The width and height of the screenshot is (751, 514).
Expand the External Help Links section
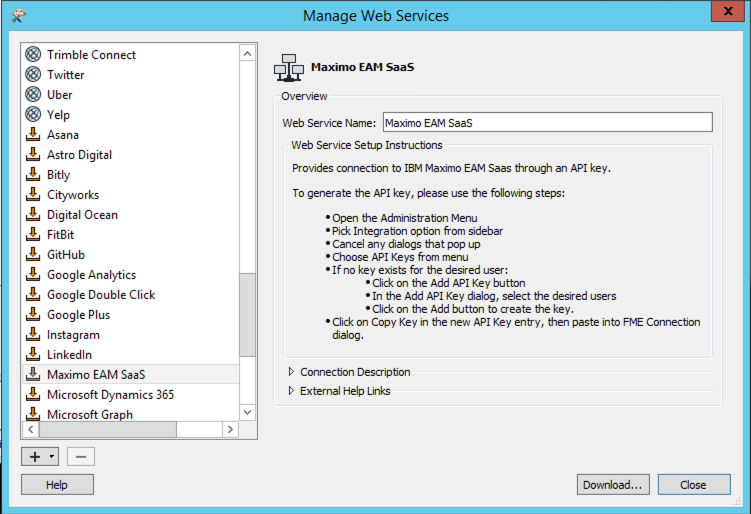tap(291, 391)
